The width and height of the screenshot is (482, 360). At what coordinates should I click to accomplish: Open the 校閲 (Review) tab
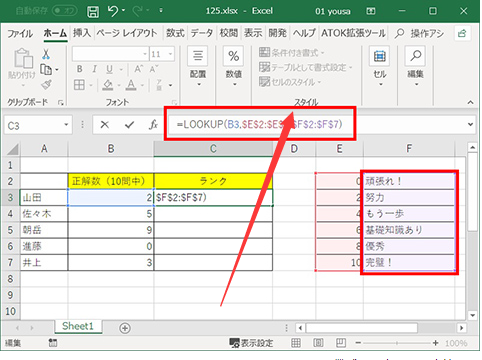click(x=229, y=33)
